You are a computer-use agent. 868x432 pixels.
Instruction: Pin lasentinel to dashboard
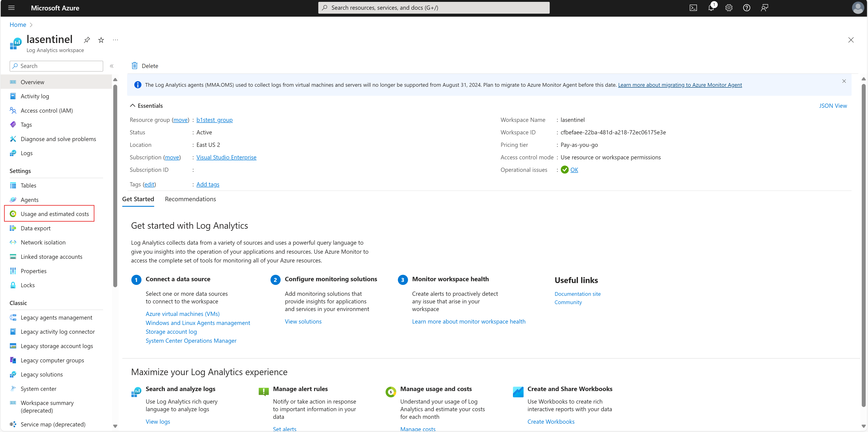87,40
